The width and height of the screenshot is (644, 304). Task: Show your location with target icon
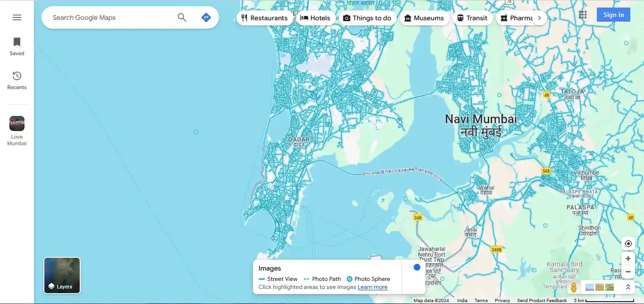(628, 244)
